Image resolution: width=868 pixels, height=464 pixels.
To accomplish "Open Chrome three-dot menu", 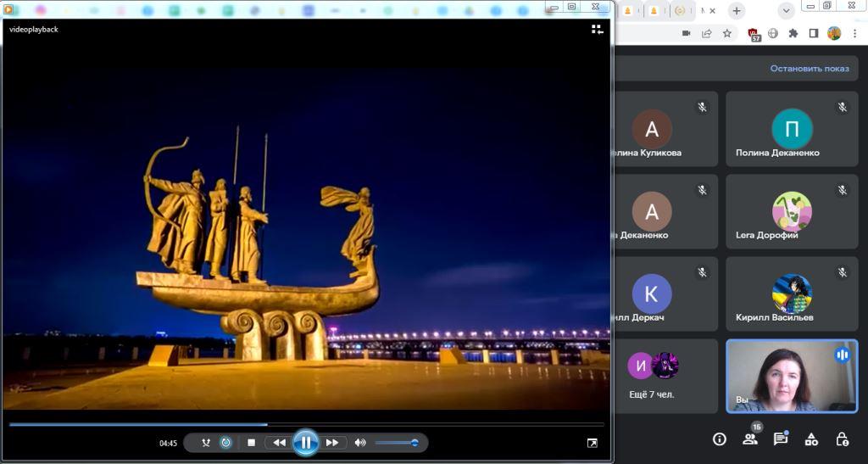I will tap(854, 33).
